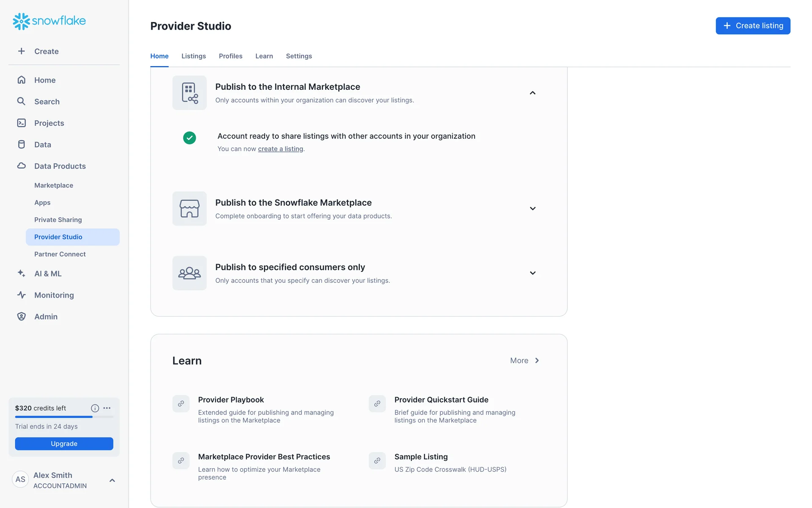Image resolution: width=812 pixels, height=508 pixels.
Task: Click the credits info icon
Action: click(x=95, y=408)
